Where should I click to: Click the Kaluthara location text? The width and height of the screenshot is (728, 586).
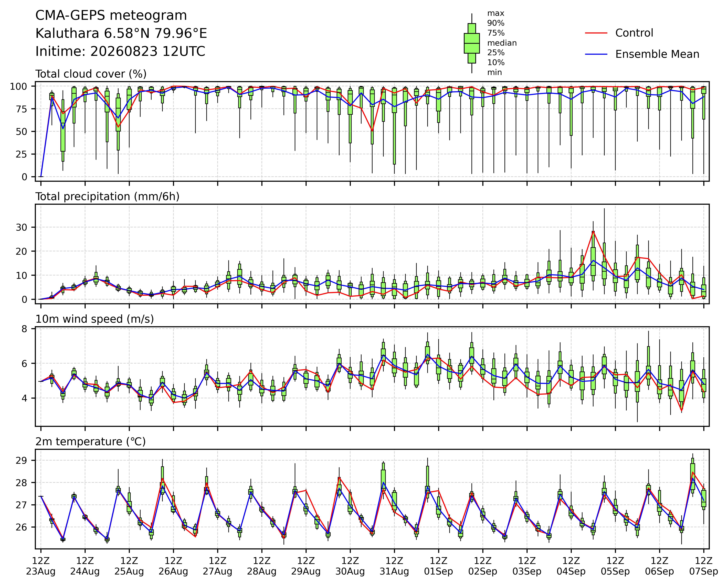(121, 34)
